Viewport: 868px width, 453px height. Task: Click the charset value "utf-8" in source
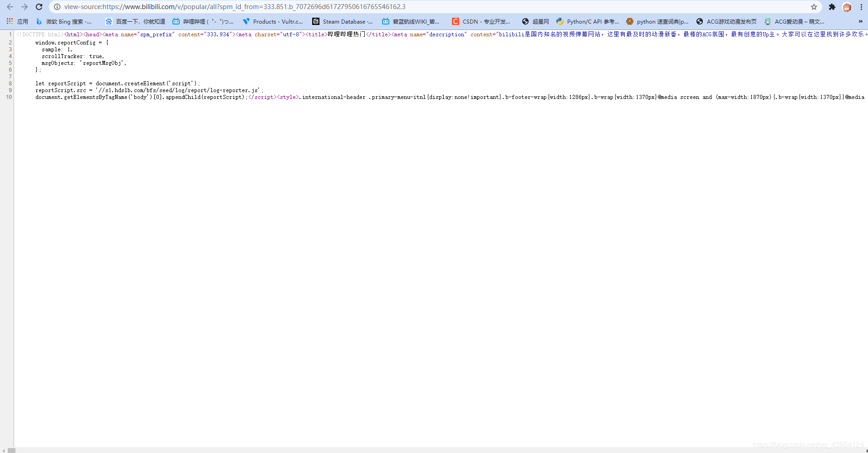point(291,34)
